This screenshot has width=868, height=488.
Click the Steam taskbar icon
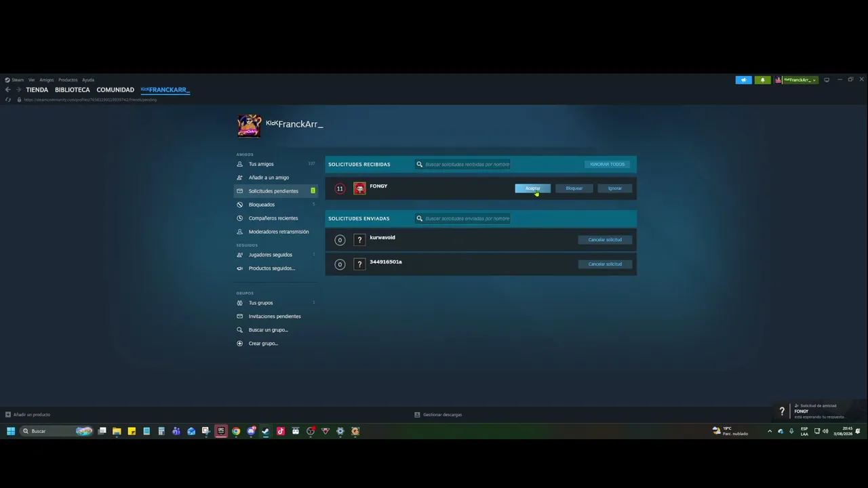266,431
